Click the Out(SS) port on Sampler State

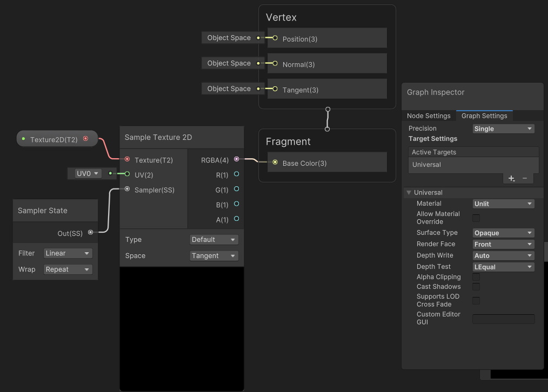point(91,233)
